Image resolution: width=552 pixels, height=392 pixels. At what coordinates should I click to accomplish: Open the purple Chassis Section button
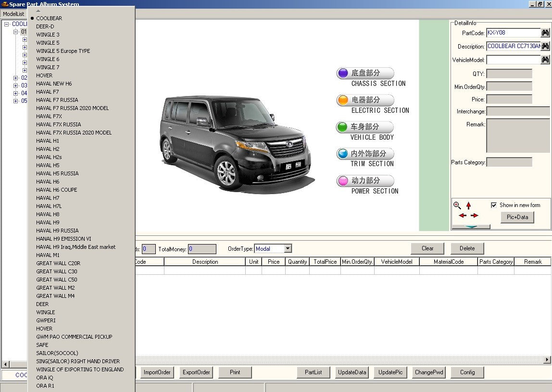tap(365, 73)
